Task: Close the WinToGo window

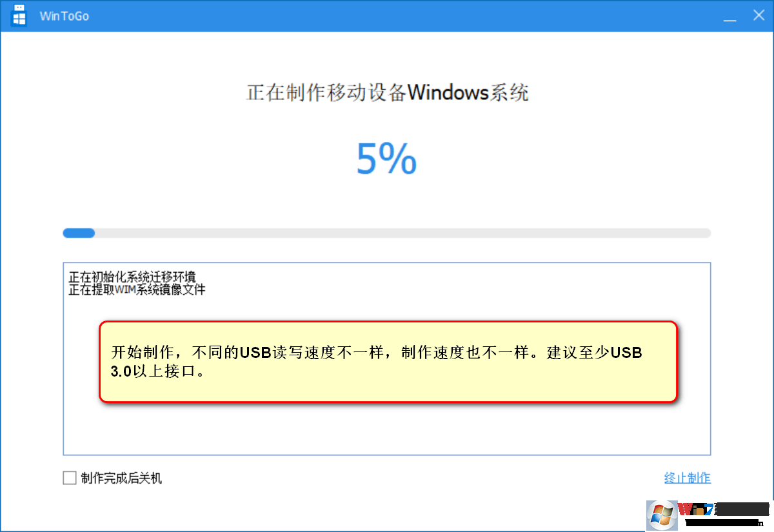Action: (x=759, y=15)
